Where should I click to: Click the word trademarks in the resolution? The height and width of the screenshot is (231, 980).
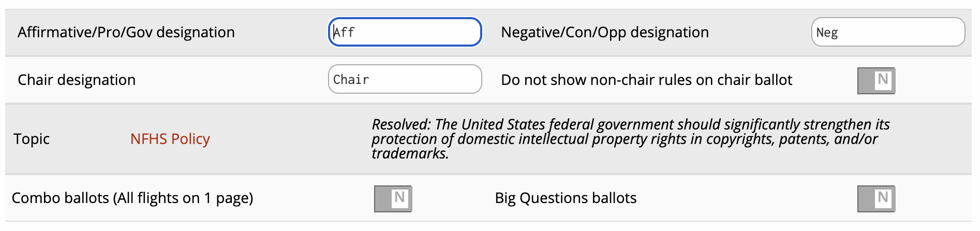pyautogui.click(x=409, y=153)
